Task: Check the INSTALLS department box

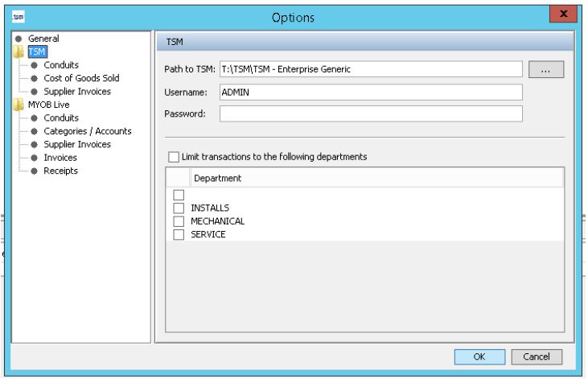Action: [x=179, y=208]
